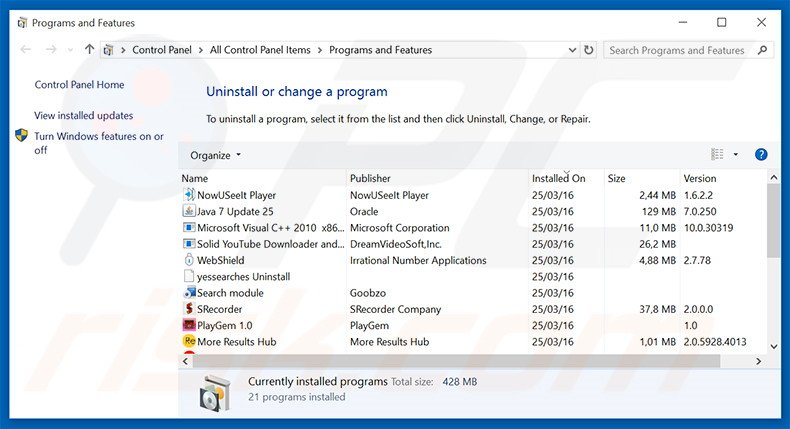Open the view options dropdown arrow

[x=736, y=155]
